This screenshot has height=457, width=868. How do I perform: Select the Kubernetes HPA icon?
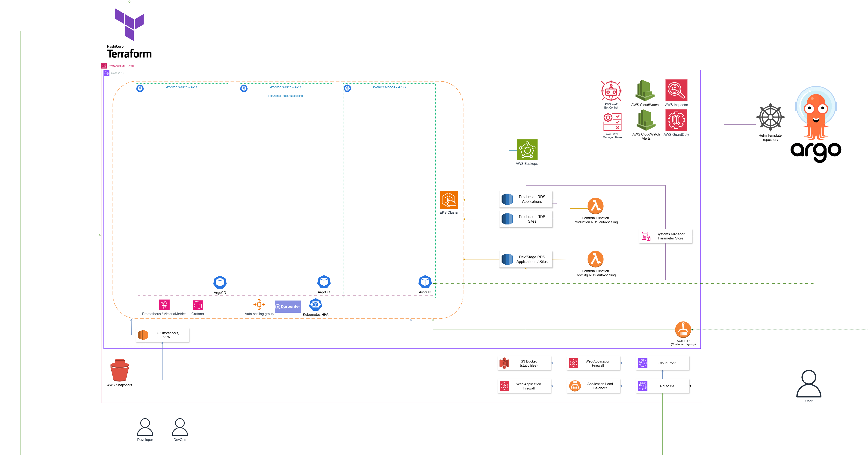point(315,305)
